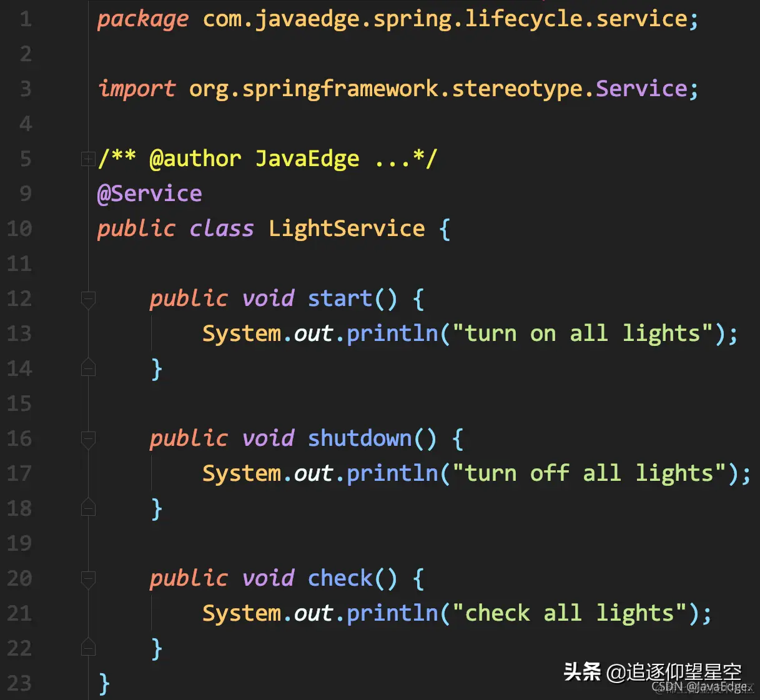Expand the folded @author JavaEdge comment

click(88, 159)
